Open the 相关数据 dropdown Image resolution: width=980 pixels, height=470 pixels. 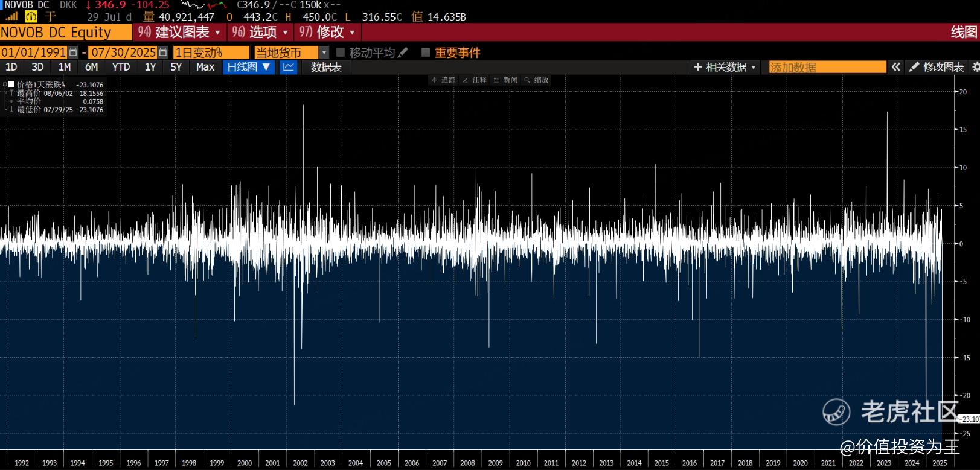pos(725,67)
